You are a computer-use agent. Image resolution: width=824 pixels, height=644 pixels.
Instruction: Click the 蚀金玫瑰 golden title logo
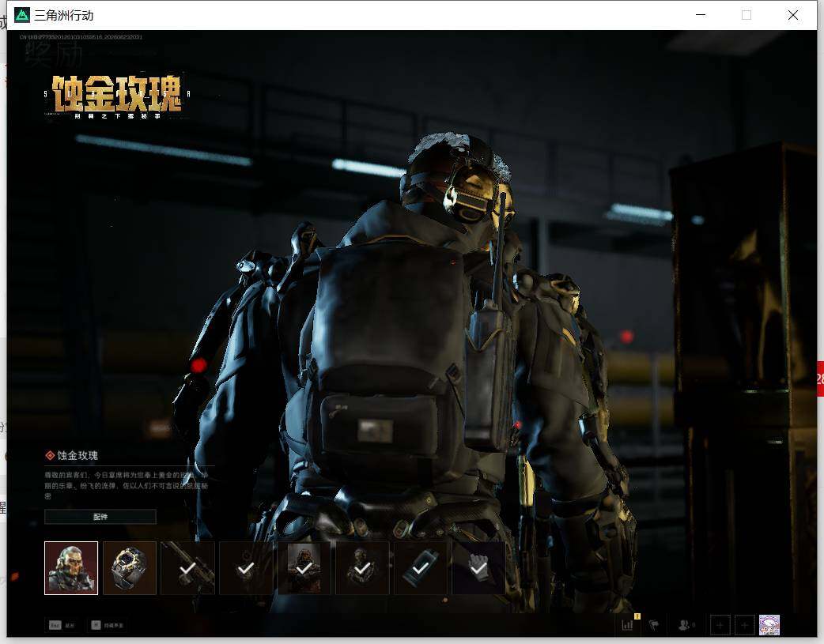(x=117, y=96)
